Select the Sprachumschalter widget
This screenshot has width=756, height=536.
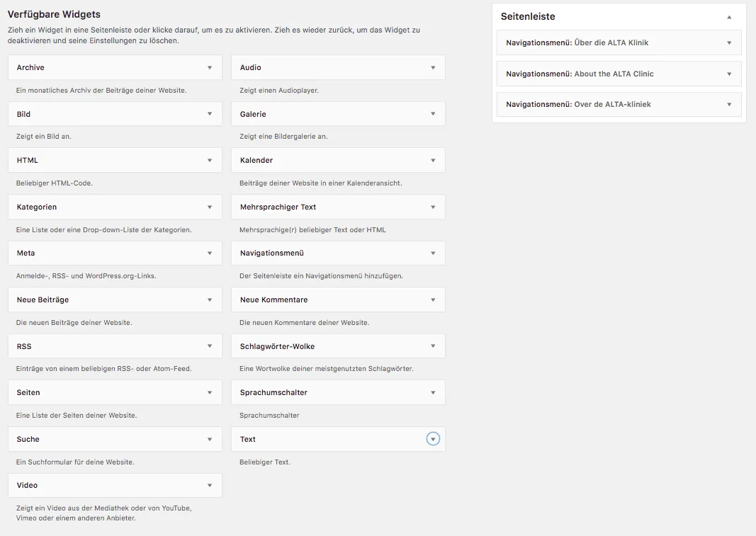pos(338,392)
